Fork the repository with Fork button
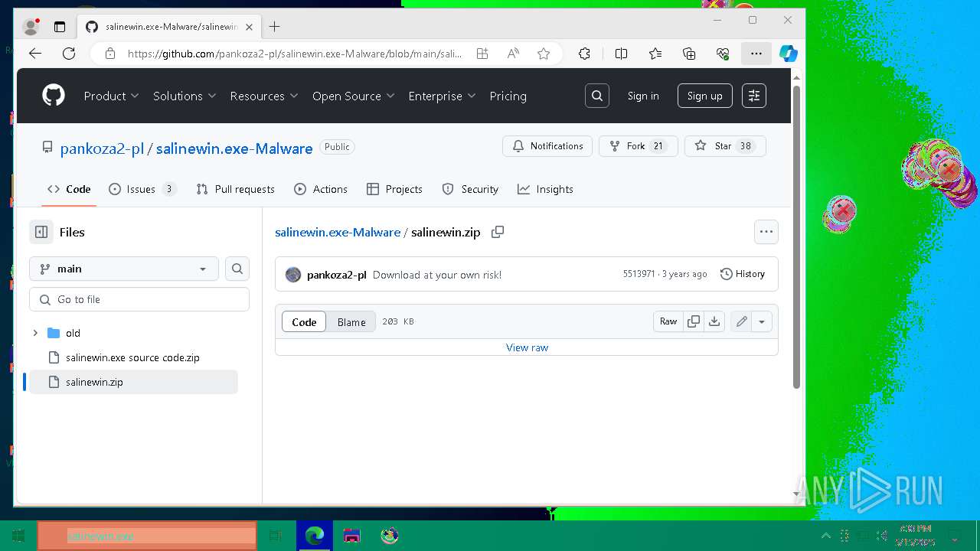This screenshot has height=551, width=980. click(639, 146)
